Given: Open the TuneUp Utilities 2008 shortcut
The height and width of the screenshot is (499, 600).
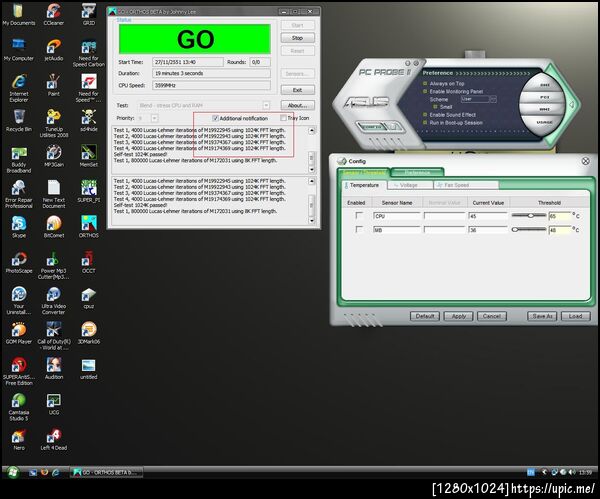Looking at the screenshot, I should coord(54,124).
